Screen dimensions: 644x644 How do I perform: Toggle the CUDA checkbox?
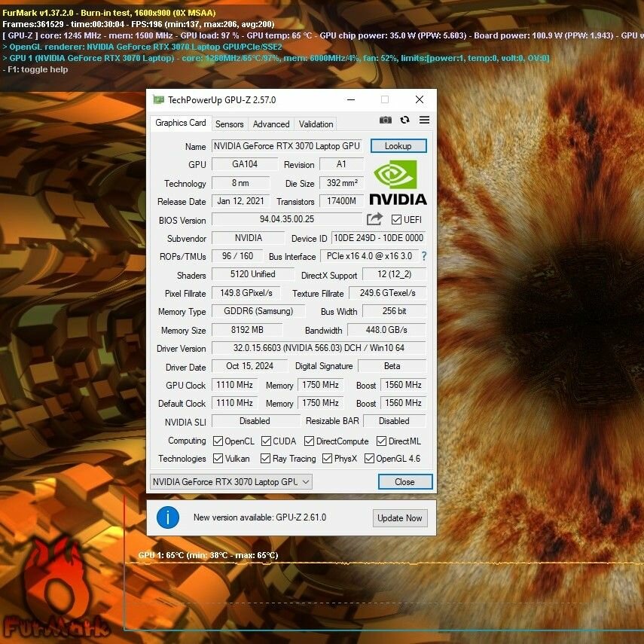(266, 441)
